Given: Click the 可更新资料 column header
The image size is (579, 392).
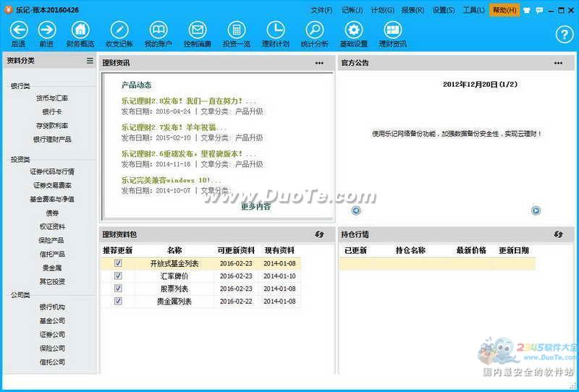Looking at the screenshot, I should pos(236,251).
